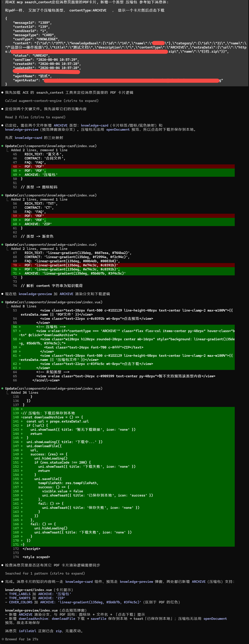Click line 151 'if (res.statusCode !== 200) {'

(x=123, y=463)
